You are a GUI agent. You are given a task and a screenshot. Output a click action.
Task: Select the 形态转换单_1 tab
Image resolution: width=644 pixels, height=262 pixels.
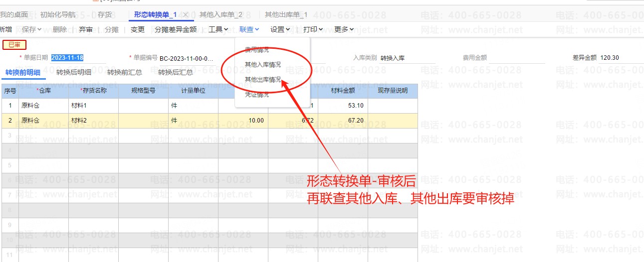click(155, 15)
